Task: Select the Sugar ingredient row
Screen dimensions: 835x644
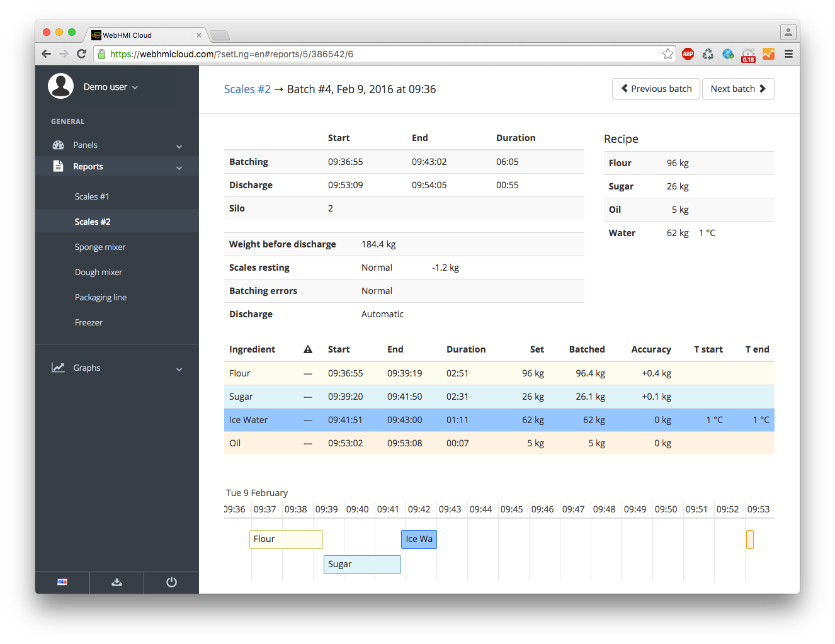Action: coord(499,397)
